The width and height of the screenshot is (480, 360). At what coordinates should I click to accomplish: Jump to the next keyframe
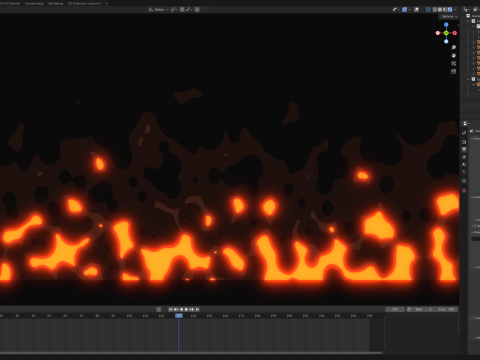tap(192, 309)
